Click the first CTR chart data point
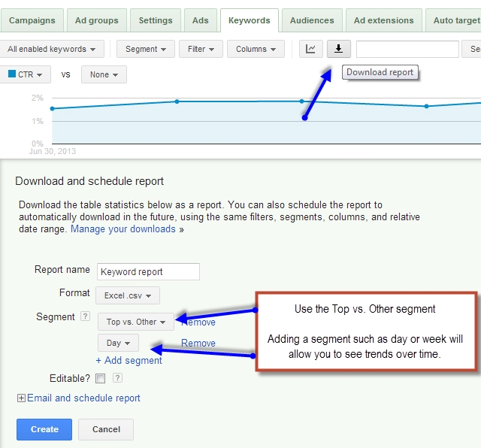The width and height of the screenshot is (481, 448). click(x=52, y=109)
